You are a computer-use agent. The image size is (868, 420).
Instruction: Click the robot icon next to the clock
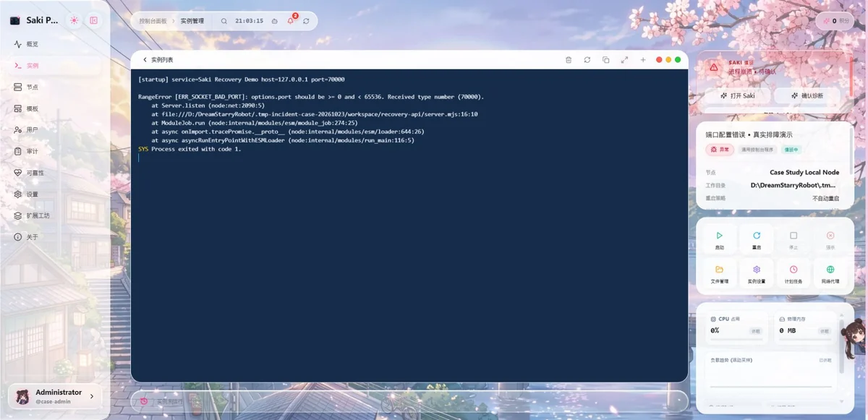pyautogui.click(x=274, y=21)
